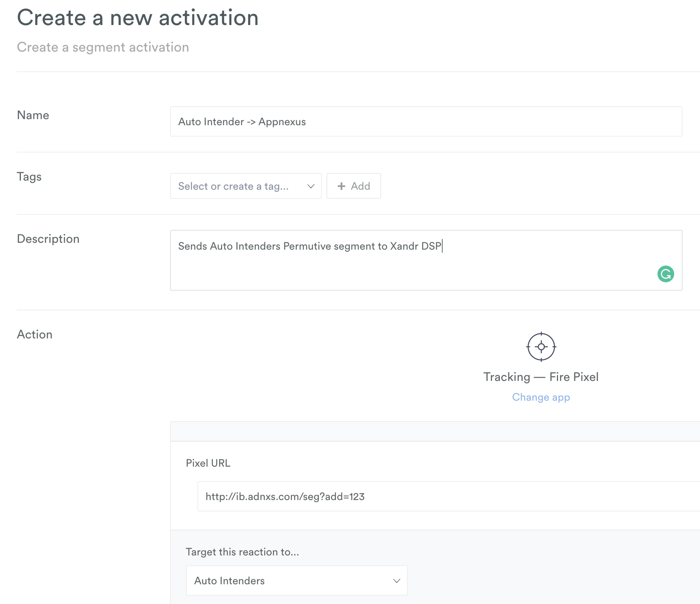
Task: Click the 'Target this reaction to...' label
Action: [x=243, y=552]
